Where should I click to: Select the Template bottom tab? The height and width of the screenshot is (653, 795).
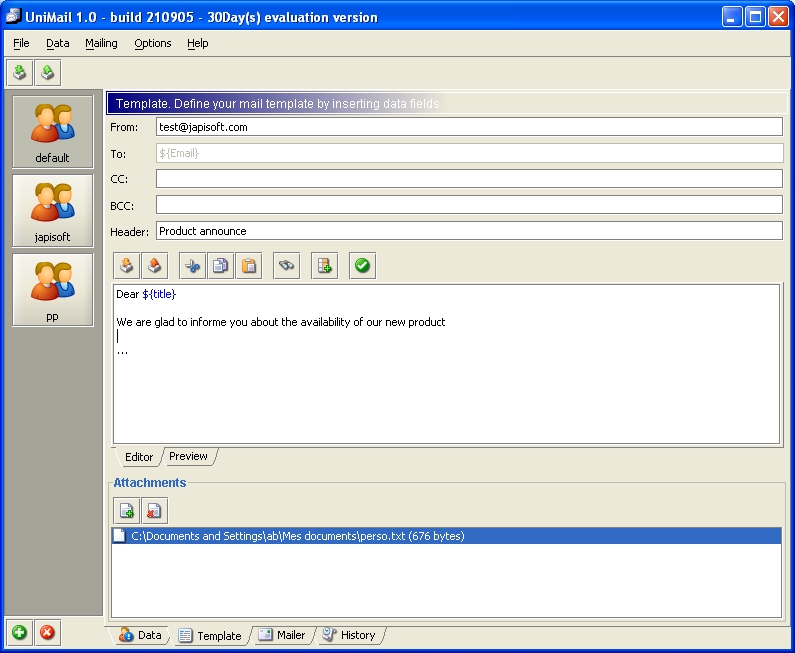tap(210, 636)
